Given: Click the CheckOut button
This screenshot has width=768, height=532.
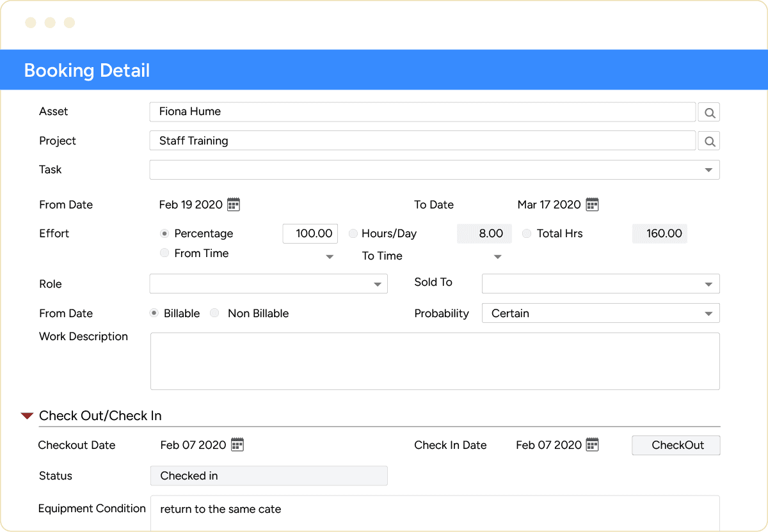Looking at the screenshot, I should click(676, 445).
